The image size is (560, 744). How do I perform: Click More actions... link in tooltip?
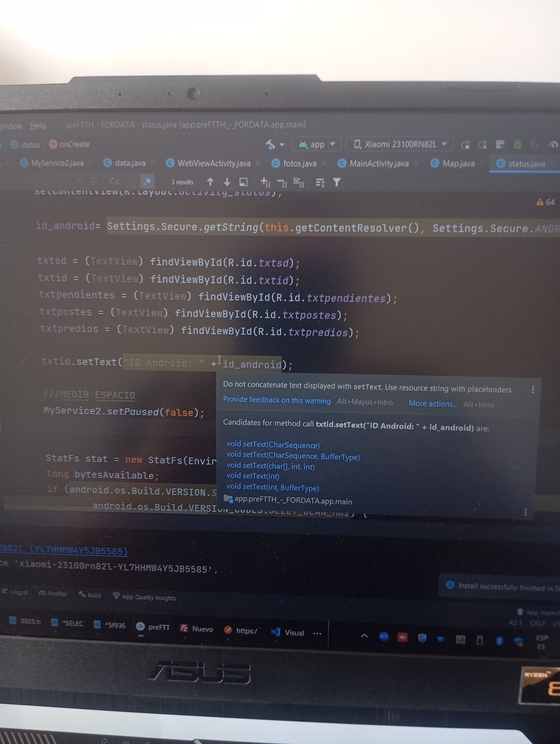click(433, 403)
